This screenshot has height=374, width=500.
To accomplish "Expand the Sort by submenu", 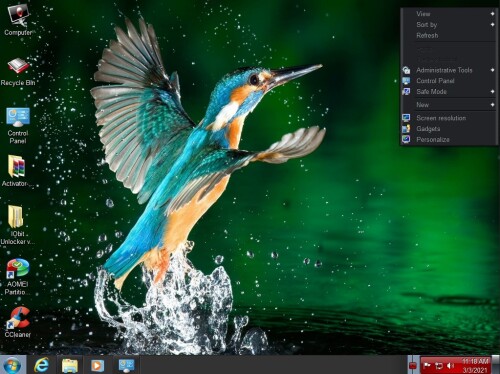I will tap(449, 25).
